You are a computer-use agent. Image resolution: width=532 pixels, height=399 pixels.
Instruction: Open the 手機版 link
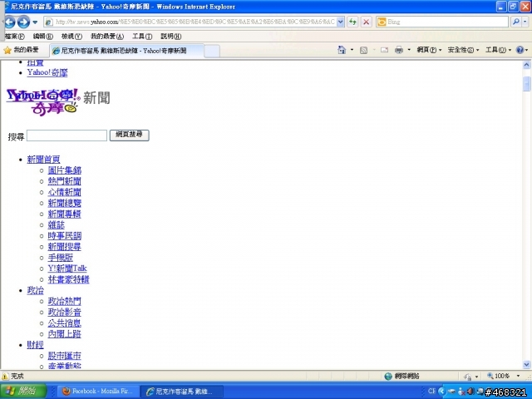tap(61, 258)
